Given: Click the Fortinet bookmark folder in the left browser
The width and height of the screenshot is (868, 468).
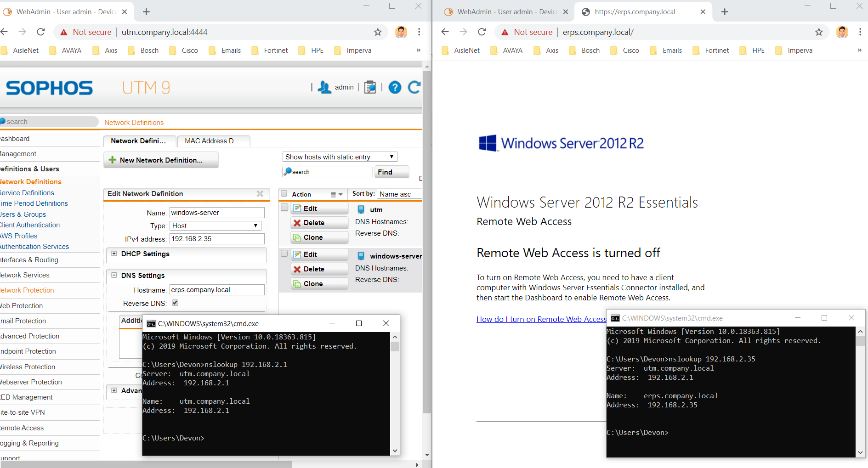Looking at the screenshot, I should coord(270,51).
